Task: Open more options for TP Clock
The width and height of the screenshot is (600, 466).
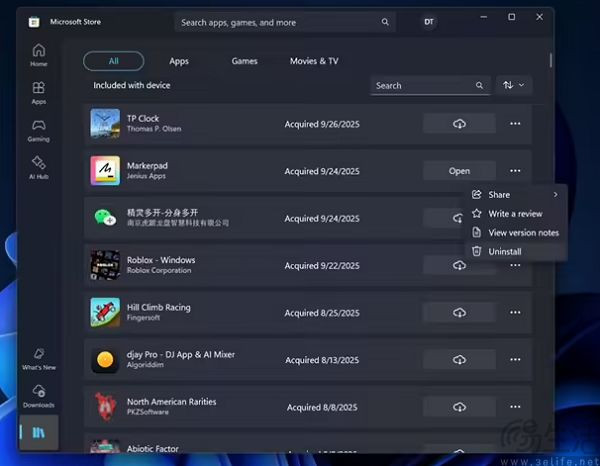Action: point(515,124)
